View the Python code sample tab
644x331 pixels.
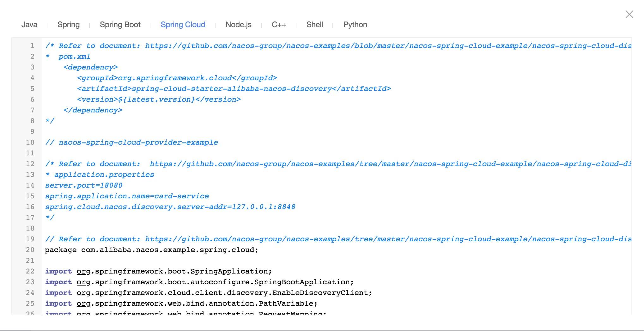pos(355,25)
